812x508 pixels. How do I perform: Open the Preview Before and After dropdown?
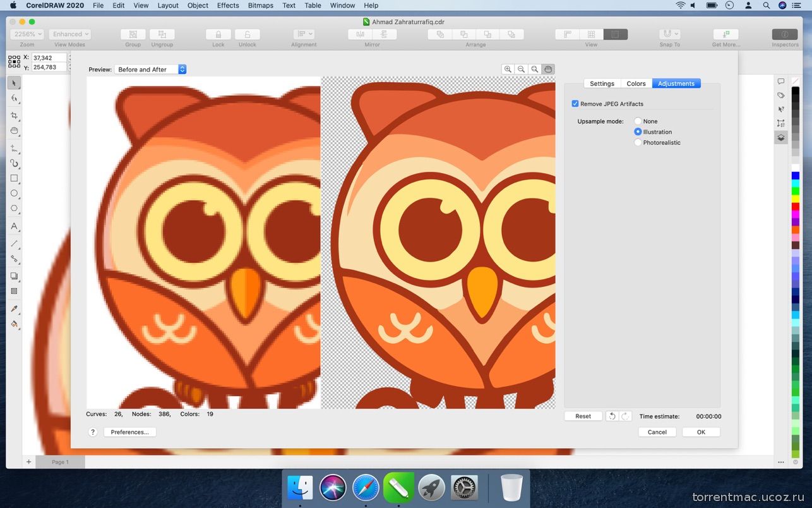pyautogui.click(x=150, y=70)
